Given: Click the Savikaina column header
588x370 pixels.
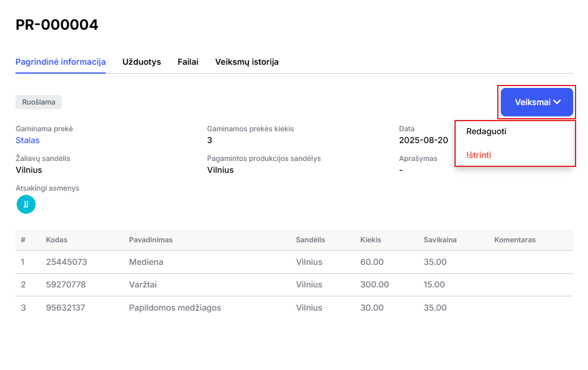Looking at the screenshot, I should click(440, 240).
